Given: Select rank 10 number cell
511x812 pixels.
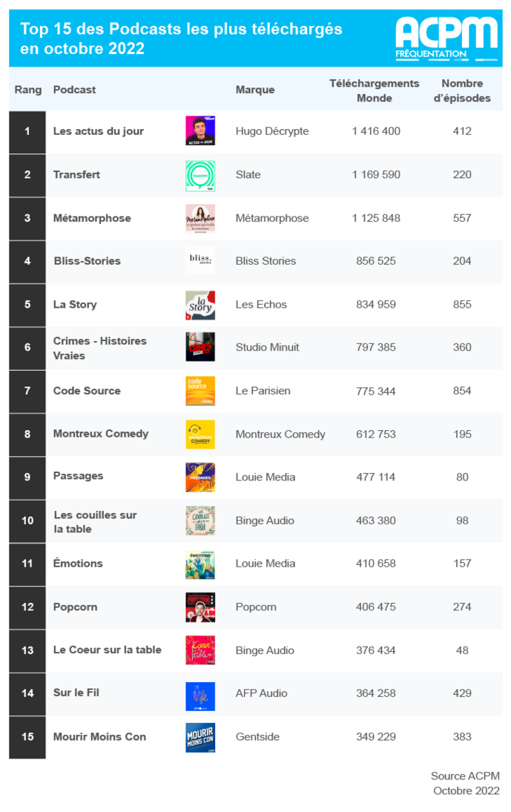Looking at the screenshot, I should (27, 521).
